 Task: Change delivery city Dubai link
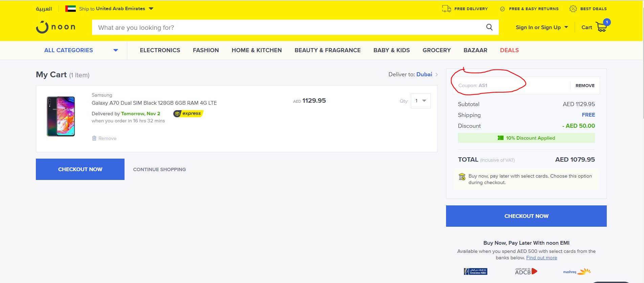[424, 74]
